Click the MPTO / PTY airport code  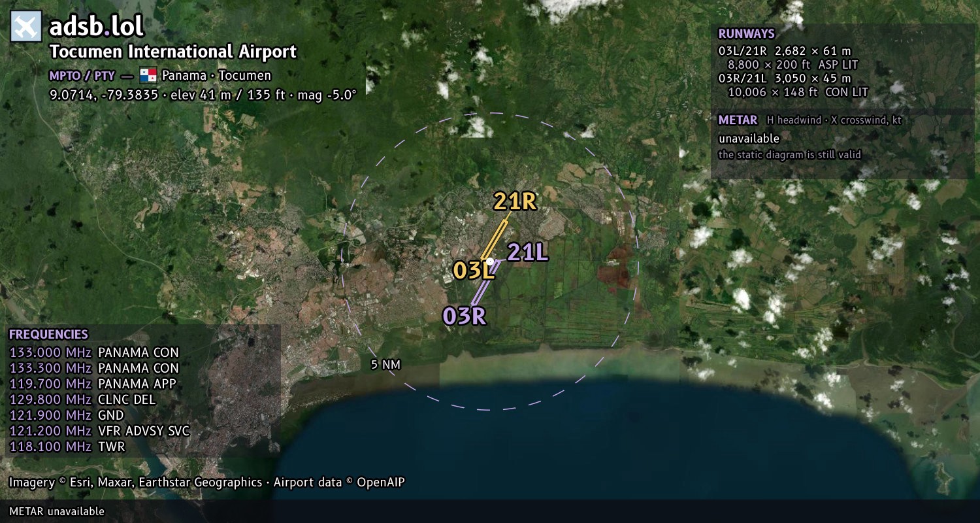82,75
